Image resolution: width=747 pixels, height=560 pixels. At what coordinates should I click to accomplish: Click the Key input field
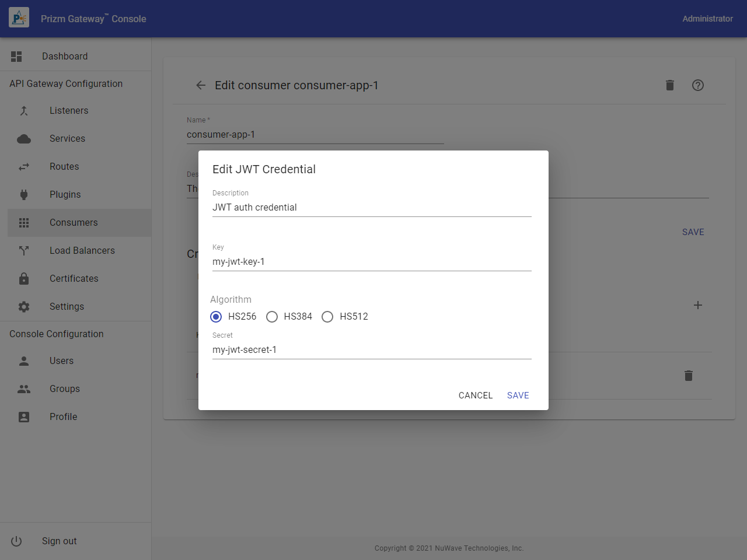click(371, 262)
